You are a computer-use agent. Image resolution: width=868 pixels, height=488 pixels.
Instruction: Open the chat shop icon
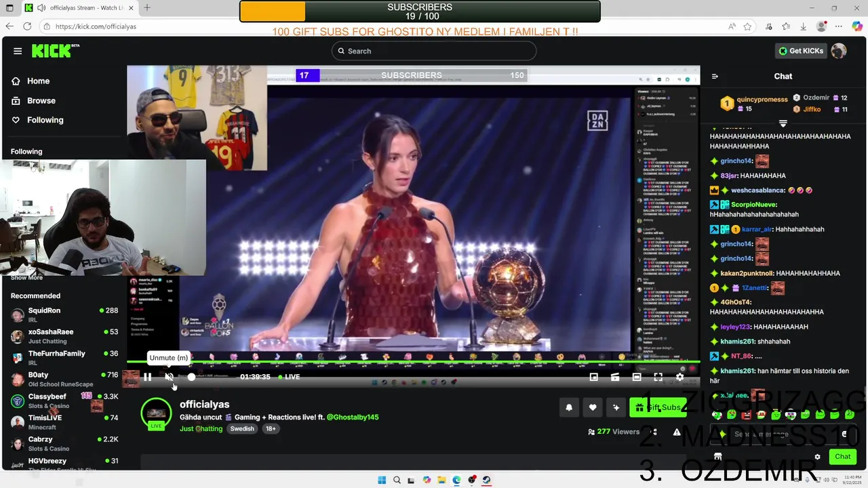tap(718, 457)
